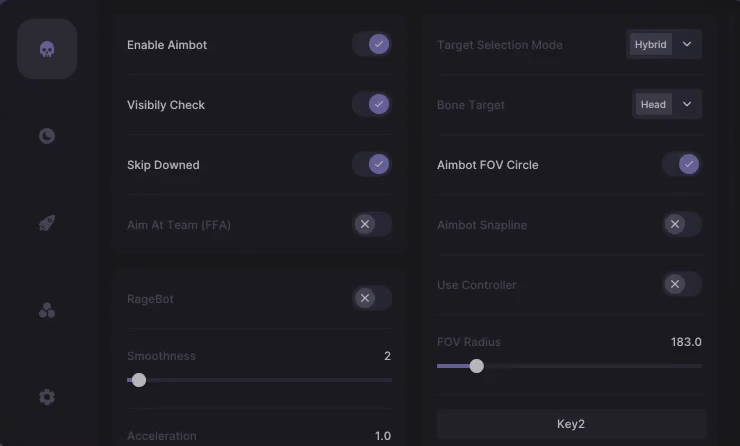Turn off the Aimbot FOV Circle switch
Screen dimensions: 740x446
click(x=681, y=164)
